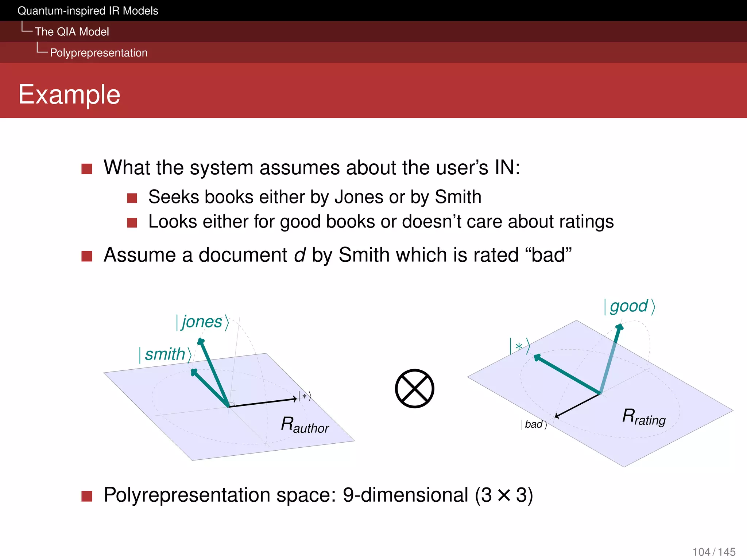Click the 104 / 145 page number
Screen dimensions: 747x560
click(714, 552)
